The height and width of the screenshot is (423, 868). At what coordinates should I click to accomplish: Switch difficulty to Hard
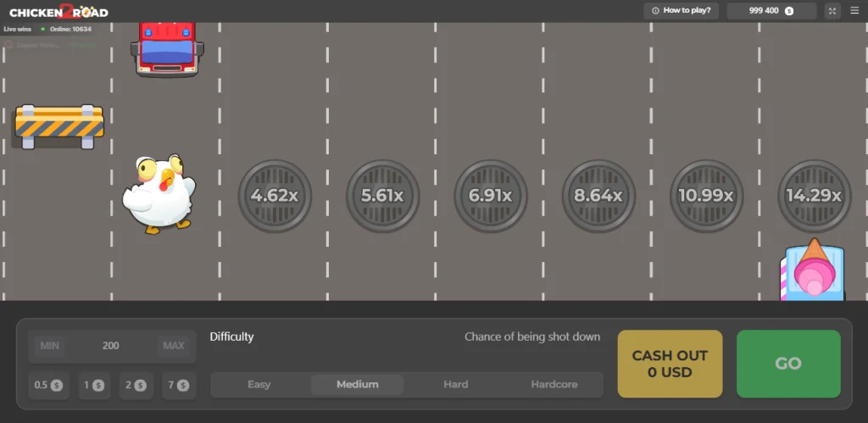(x=455, y=384)
